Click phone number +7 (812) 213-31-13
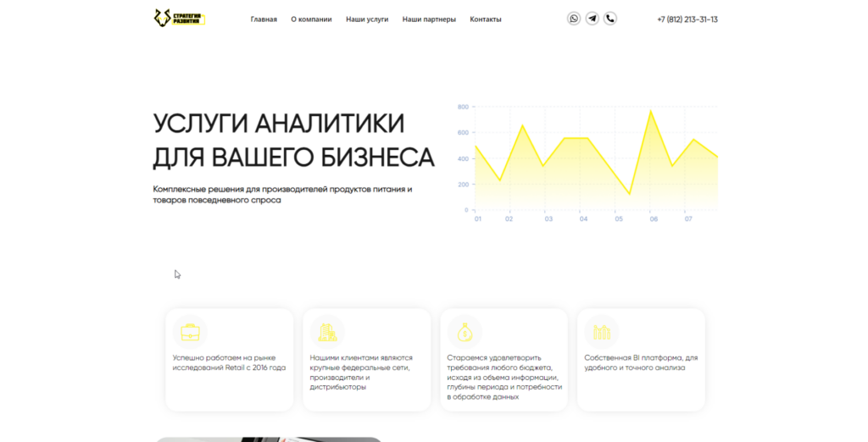This screenshot has height=442, width=868. pos(687,19)
